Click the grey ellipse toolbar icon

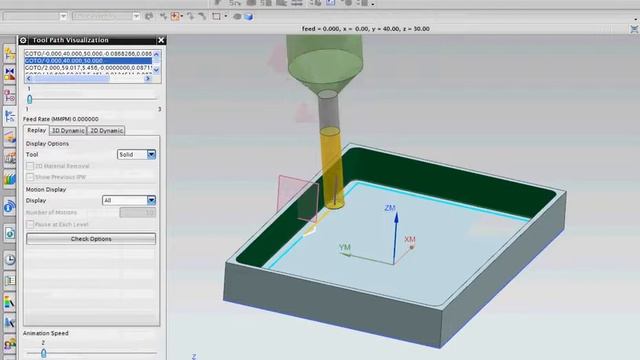coord(237,17)
